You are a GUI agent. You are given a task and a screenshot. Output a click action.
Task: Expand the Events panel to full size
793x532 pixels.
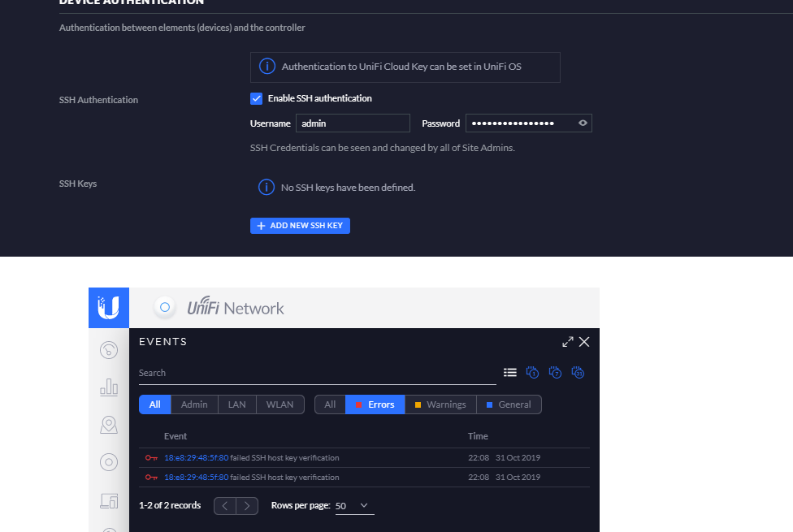[567, 342]
